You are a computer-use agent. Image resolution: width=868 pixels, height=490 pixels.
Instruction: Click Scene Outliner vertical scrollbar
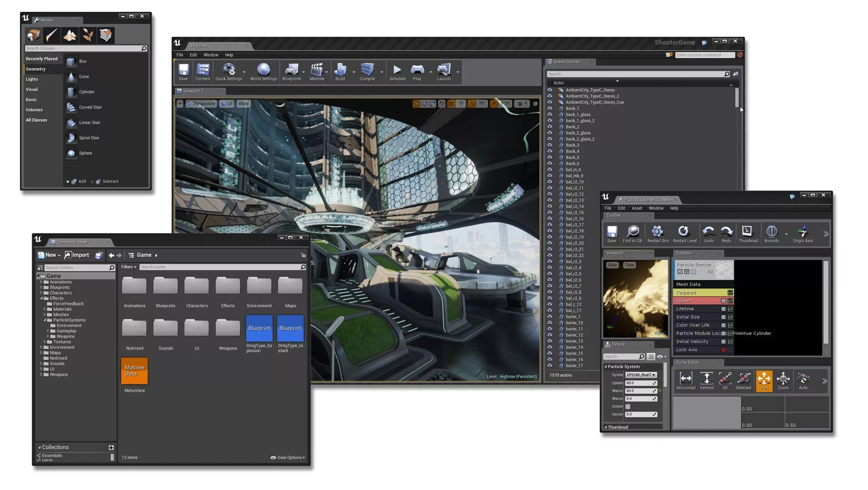point(737,97)
